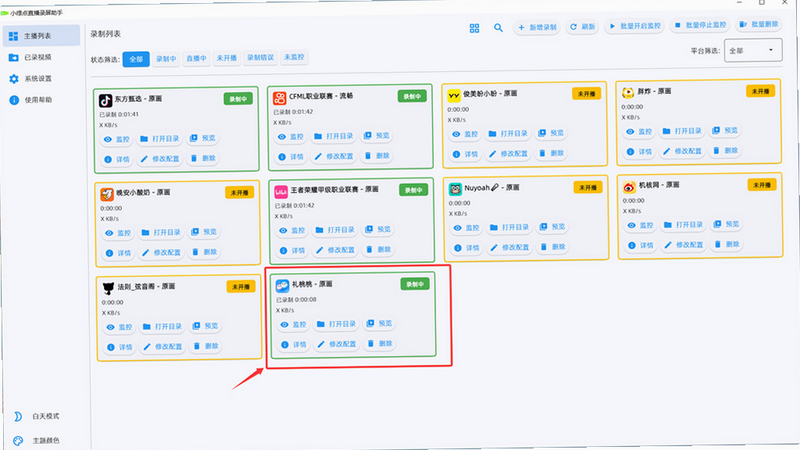Click the 批量删除 batch delete button
800x450 pixels.
tap(758, 24)
